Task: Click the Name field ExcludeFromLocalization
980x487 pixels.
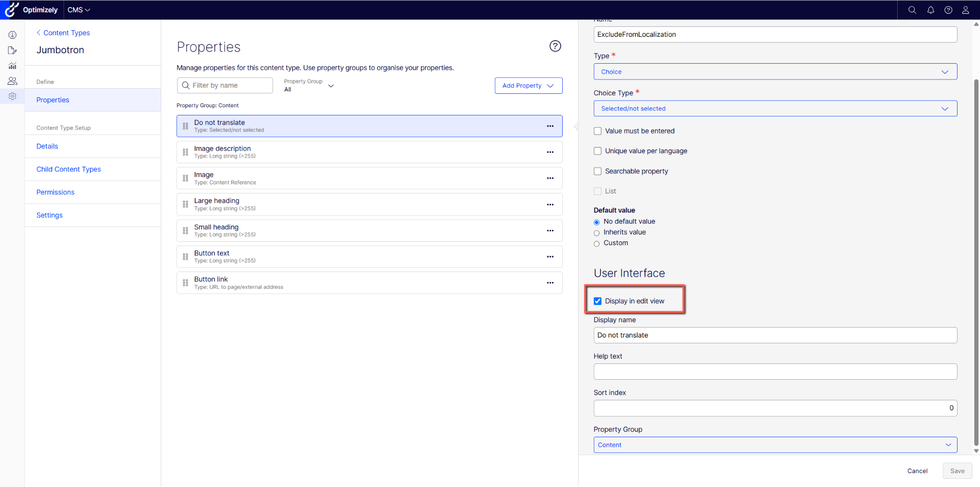Action: (775, 34)
